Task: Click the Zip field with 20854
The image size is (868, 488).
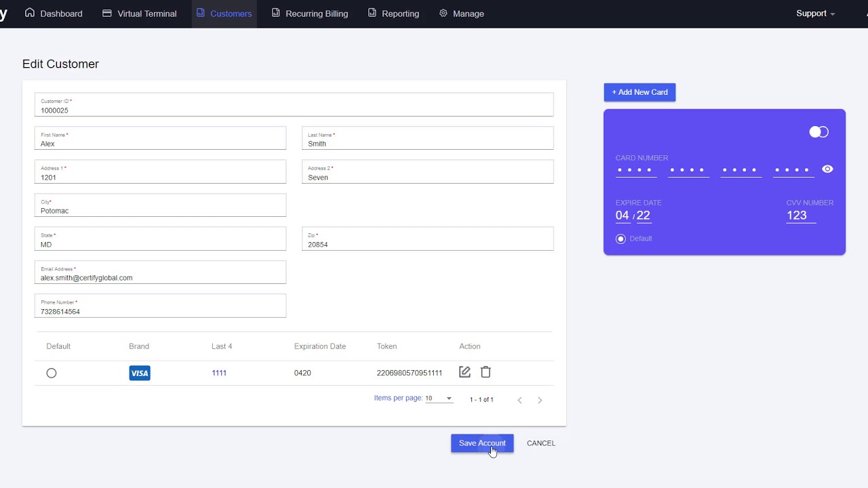Action: tap(428, 239)
